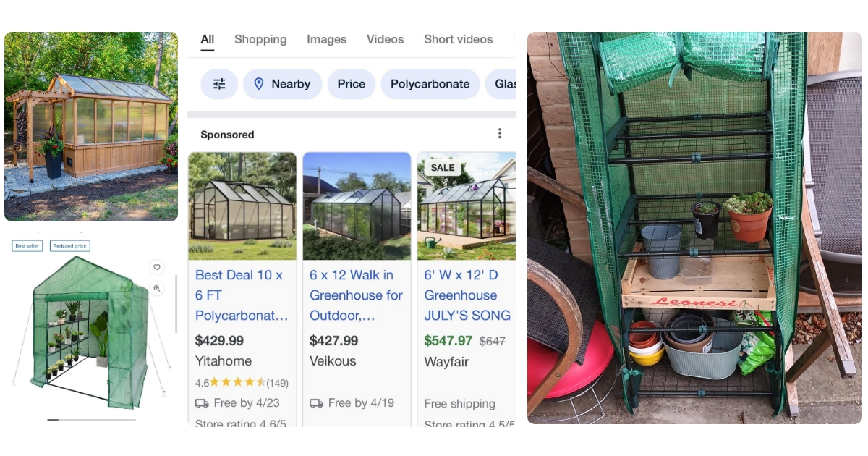868x456 pixels.
Task: Click the Yitahome delivery truck icon
Action: (x=202, y=403)
